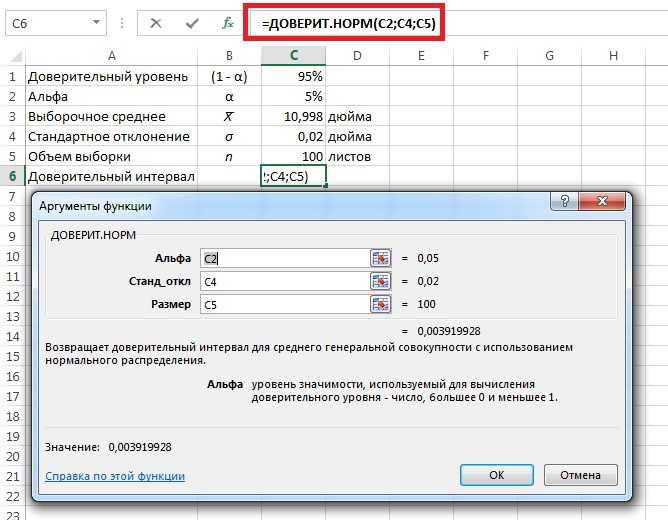Image resolution: width=668 pixels, height=520 pixels.
Task: Click range selector icon for Станд_откл field
Action: (x=380, y=281)
